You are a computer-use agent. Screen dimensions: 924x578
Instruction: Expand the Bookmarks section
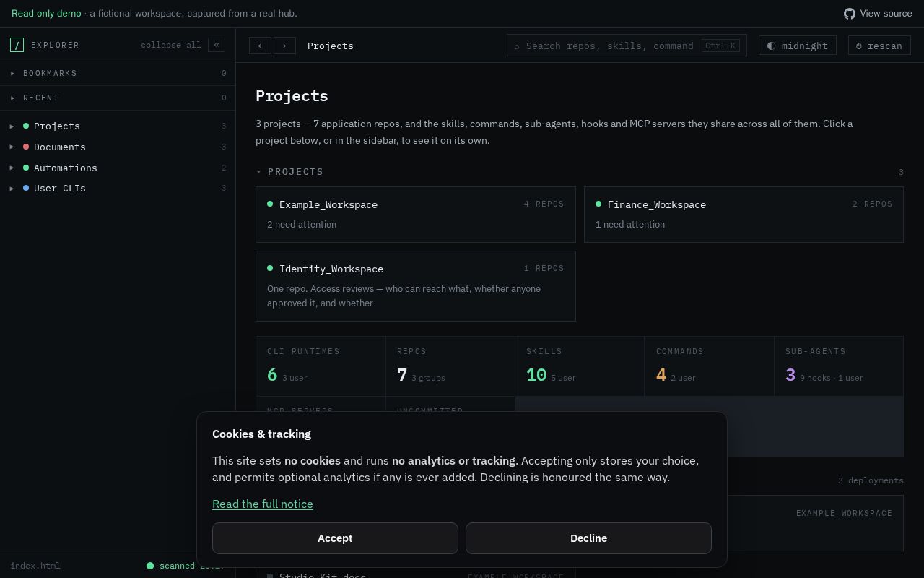[x=118, y=73]
